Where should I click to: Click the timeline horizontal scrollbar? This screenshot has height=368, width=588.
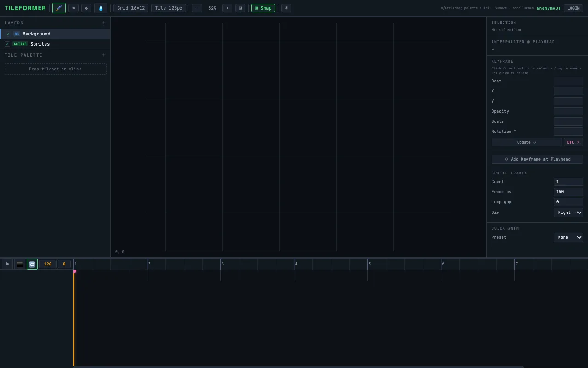[299, 367]
